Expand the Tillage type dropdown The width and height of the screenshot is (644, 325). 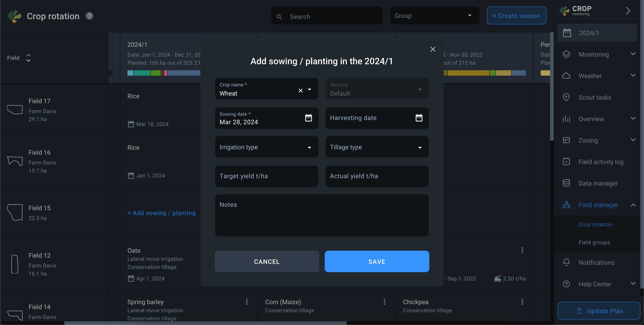click(377, 147)
